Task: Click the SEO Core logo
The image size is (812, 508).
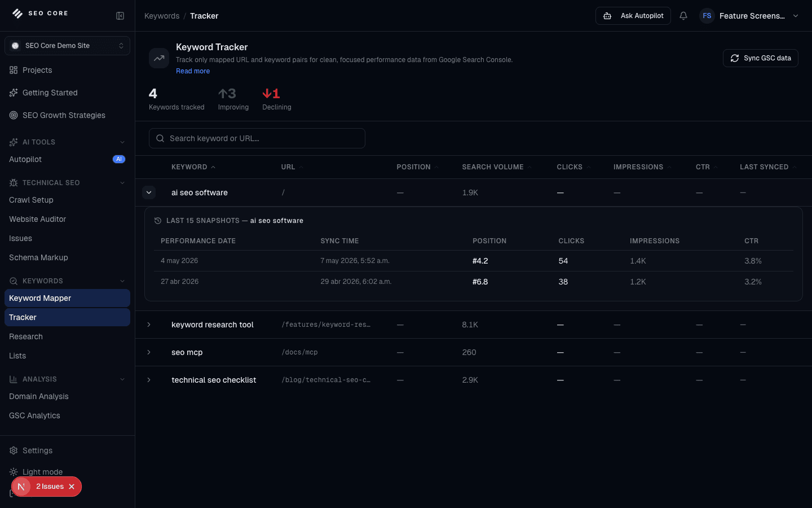Action: point(40,14)
